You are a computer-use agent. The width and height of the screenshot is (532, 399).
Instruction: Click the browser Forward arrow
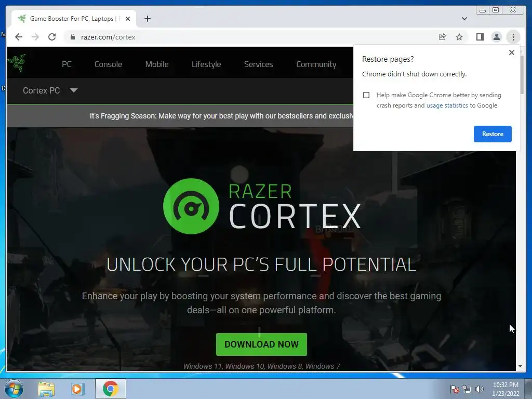pyautogui.click(x=35, y=37)
